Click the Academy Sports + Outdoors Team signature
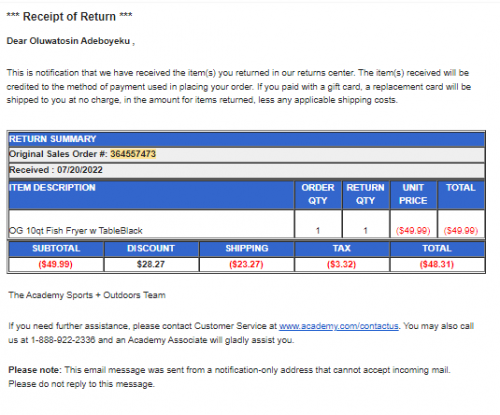500x415 pixels. (87, 295)
